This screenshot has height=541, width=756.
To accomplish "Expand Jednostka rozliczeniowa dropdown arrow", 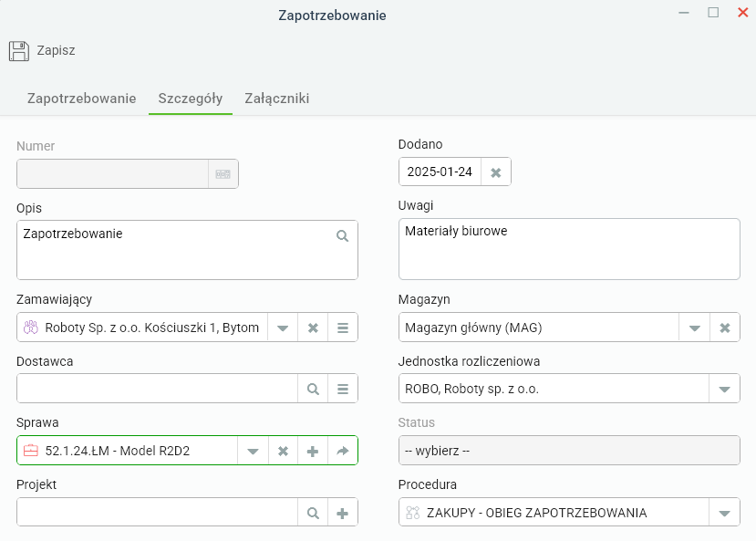I will tap(724, 390).
